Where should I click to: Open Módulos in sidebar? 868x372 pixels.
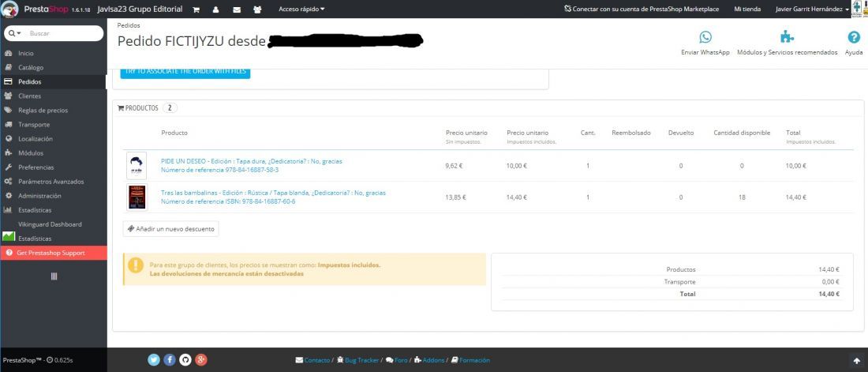31,153
